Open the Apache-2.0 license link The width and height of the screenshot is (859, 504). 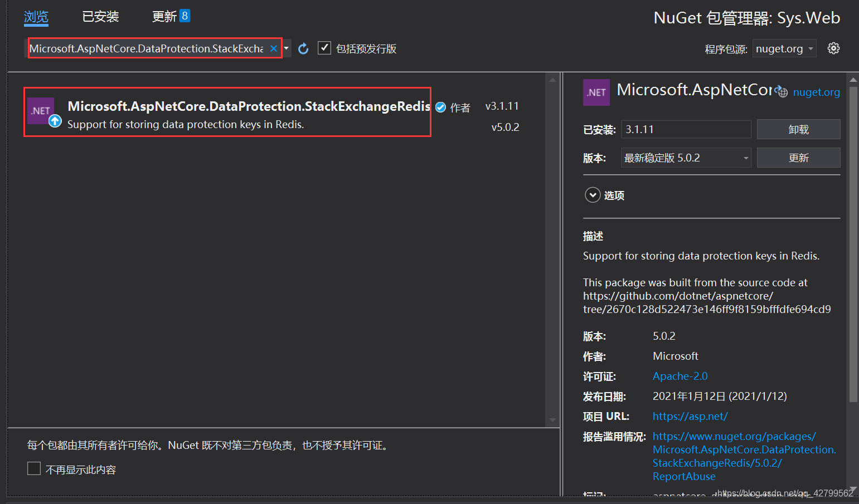680,376
